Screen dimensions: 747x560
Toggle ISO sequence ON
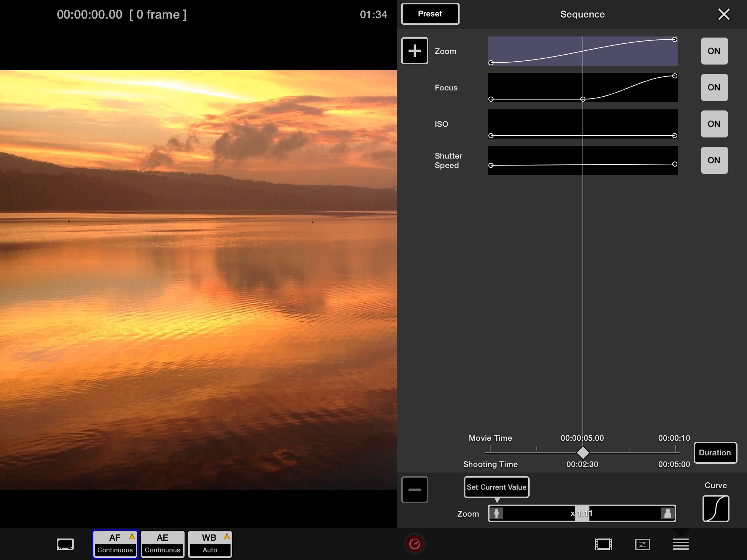(x=714, y=124)
